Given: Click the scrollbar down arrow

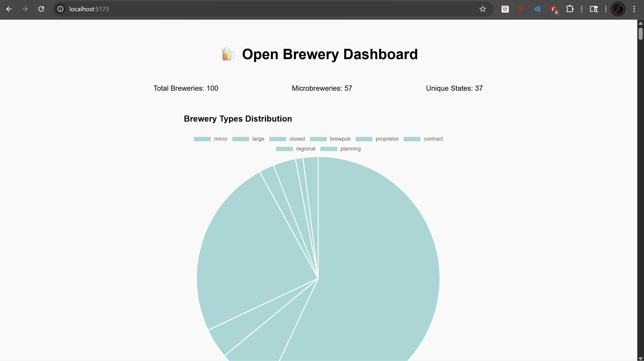Looking at the screenshot, I should [x=640, y=359].
